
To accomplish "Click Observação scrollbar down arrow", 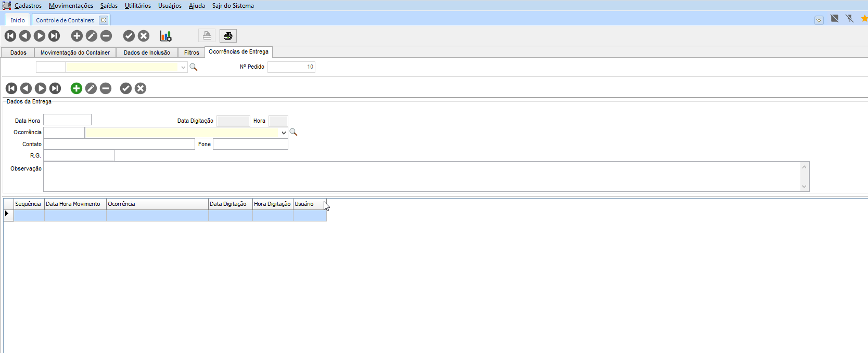I will [x=805, y=186].
